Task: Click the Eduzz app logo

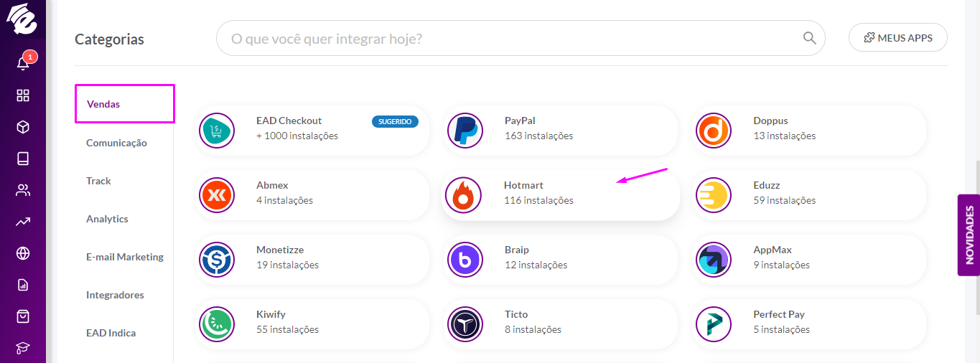Action: click(x=714, y=195)
